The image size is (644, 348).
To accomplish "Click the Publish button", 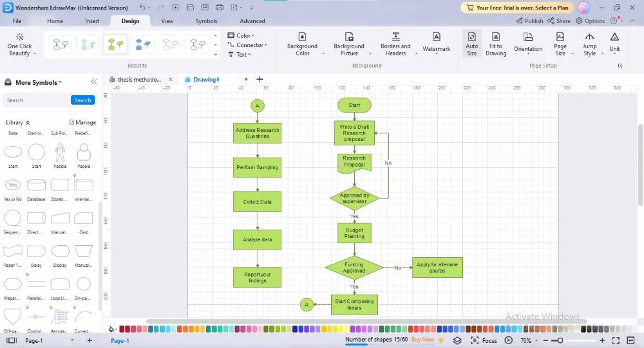I will coord(529,21).
